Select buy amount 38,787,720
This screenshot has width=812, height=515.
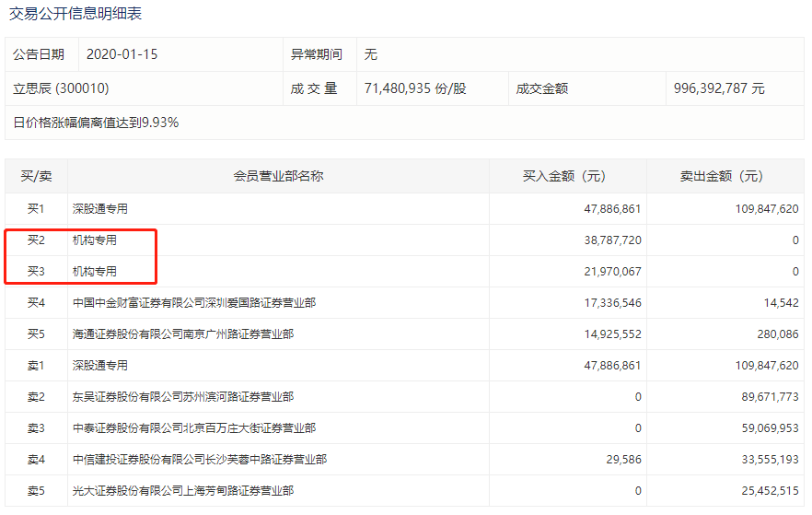click(x=612, y=240)
